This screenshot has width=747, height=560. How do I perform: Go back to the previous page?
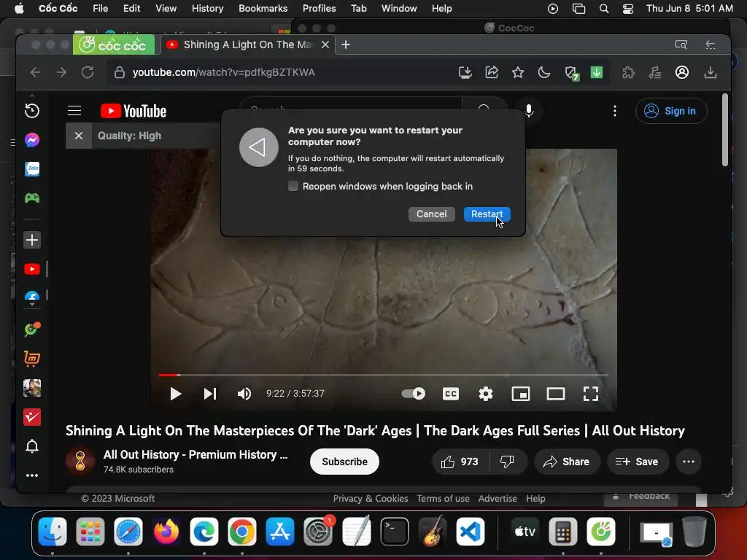click(35, 72)
